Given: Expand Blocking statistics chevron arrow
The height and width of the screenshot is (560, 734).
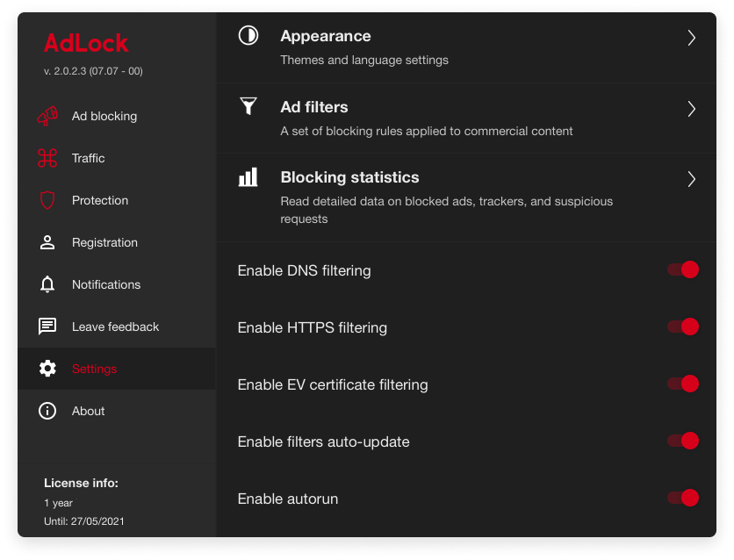Looking at the screenshot, I should (x=691, y=179).
